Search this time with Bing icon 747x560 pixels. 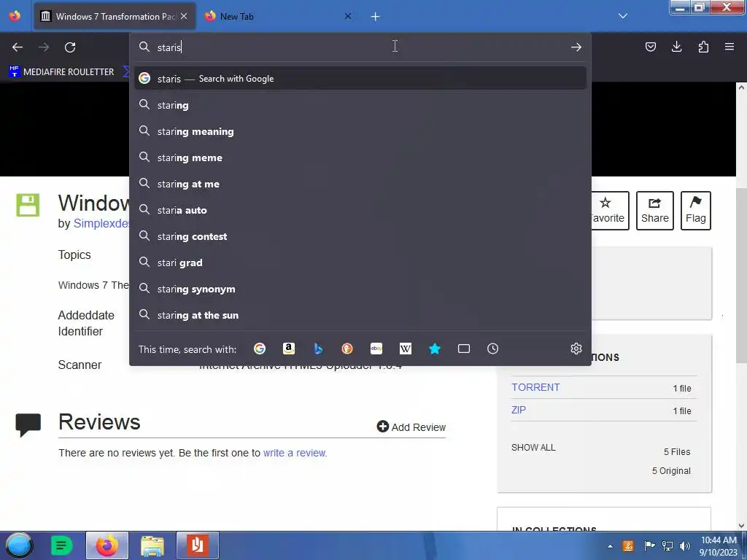click(x=318, y=349)
